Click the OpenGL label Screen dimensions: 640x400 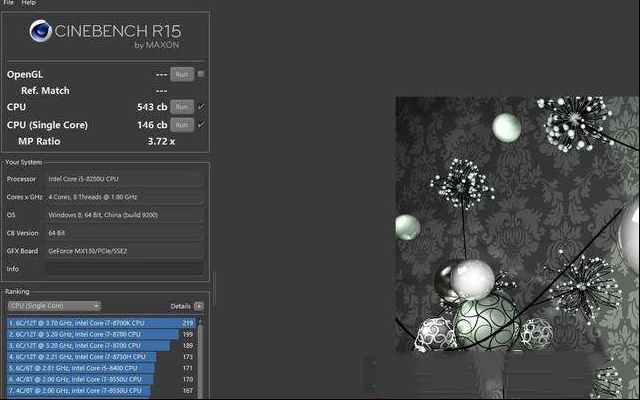(25, 74)
